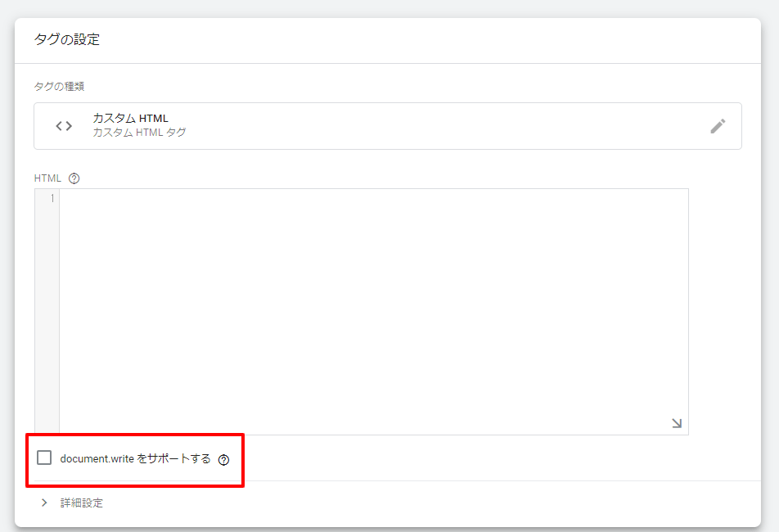The height and width of the screenshot is (532, 779).
Task: Click the 'カスタム HTML タグ' subtitle text
Action: click(x=139, y=133)
